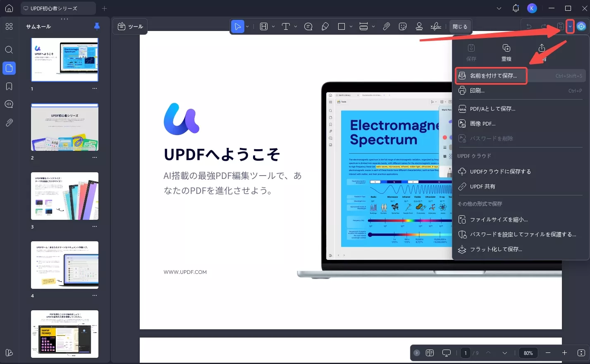Click the home icon in title bar
The image size is (590, 364).
(9, 8)
